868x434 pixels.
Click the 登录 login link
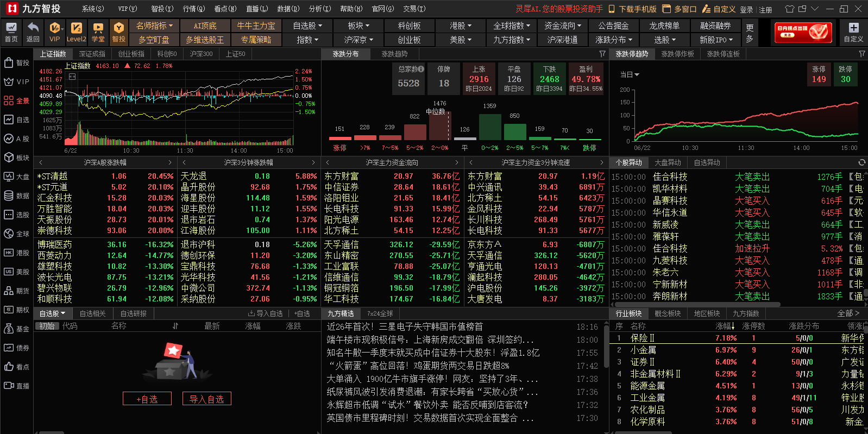(746, 9)
